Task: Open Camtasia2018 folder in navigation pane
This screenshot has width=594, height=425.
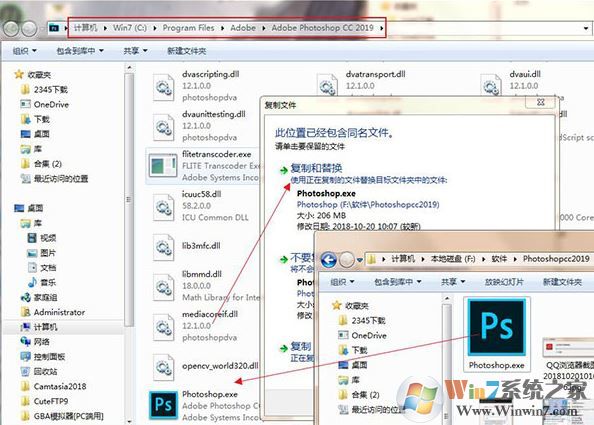Action: click(x=53, y=386)
